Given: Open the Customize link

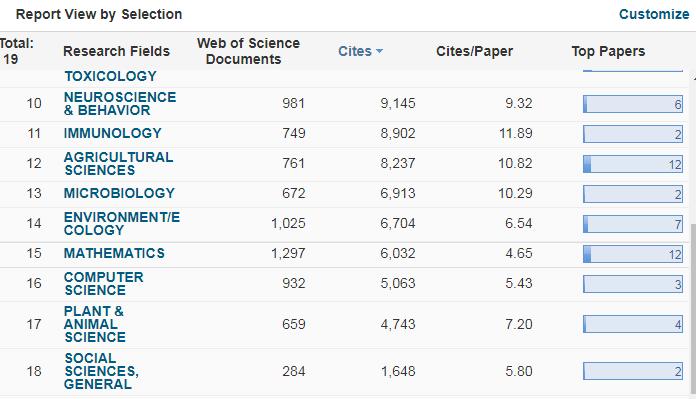Looking at the screenshot, I should tap(654, 14).
